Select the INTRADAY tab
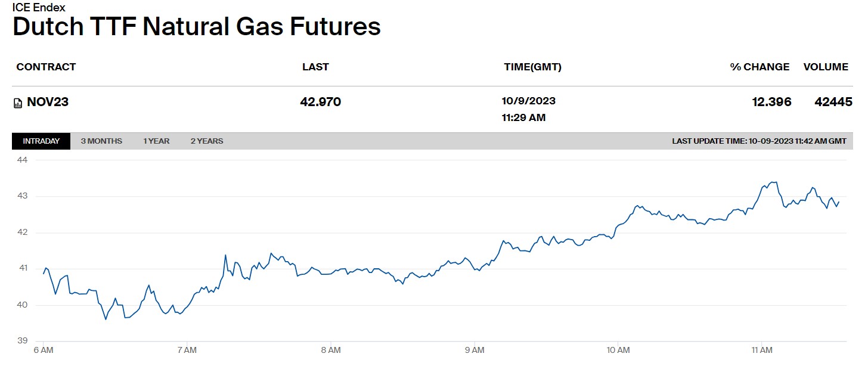 [x=41, y=141]
